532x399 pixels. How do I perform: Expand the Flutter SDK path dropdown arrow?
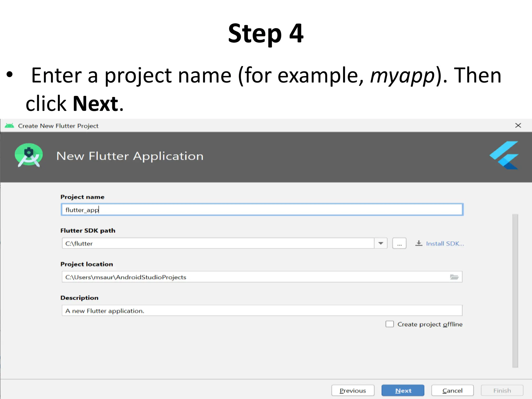[381, 243]
